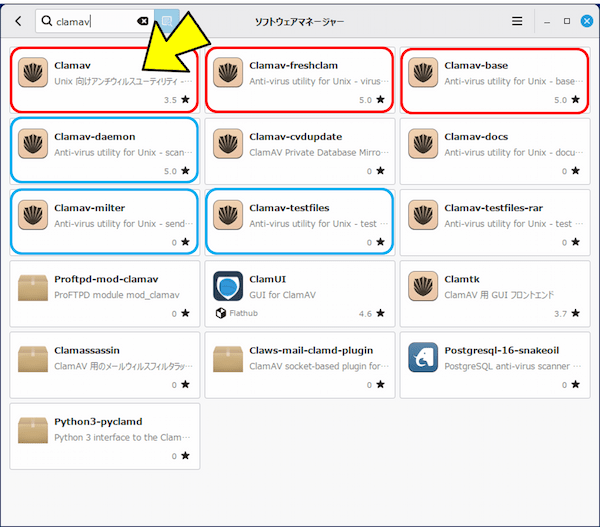600x527 pixels.
Task: Click the Clamassassin title
Action: (x=87, y=350)
